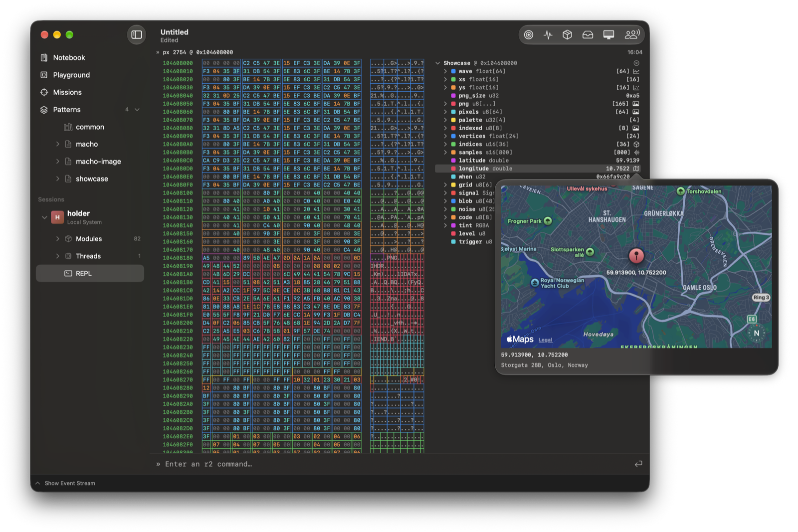This screenshot has width=798, height=532.
Task: Click the Frogner Park map marker
Action: pos(548,221)
